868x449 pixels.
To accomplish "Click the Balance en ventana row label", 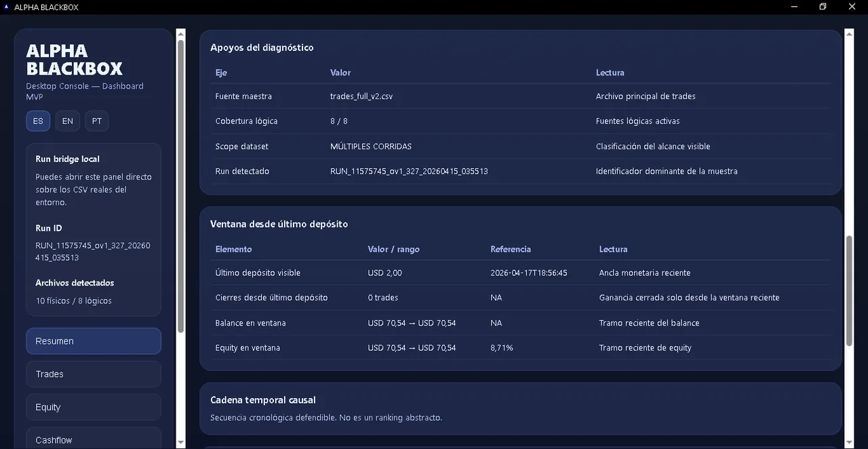I will [250, 323].
